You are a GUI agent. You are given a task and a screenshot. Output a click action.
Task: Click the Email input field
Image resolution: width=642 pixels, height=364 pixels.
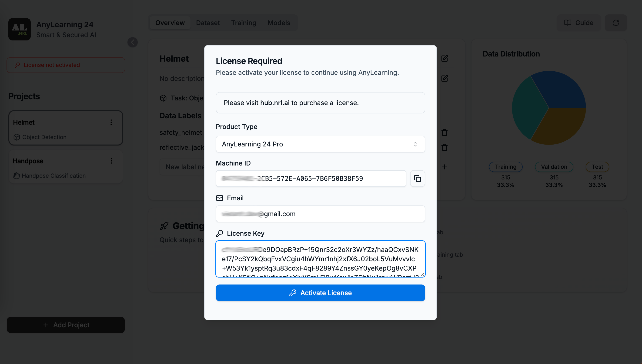tap(320, 214)
